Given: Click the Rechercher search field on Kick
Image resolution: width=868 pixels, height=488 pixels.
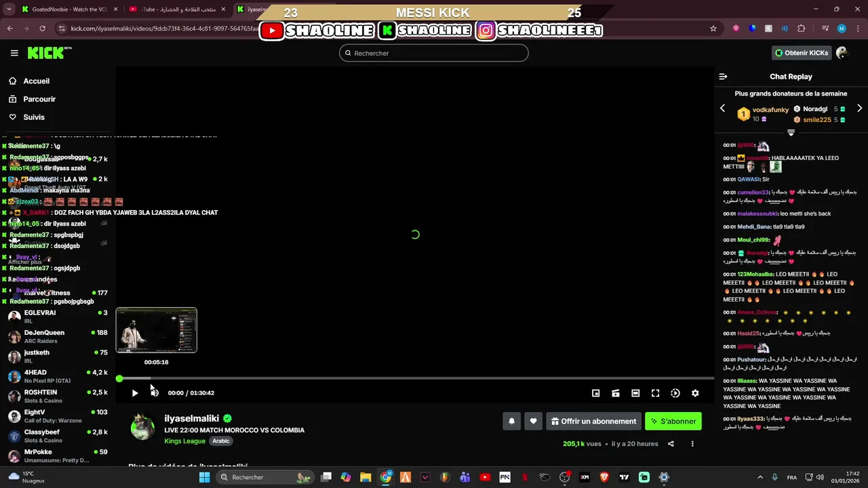Looking at the screenshot, I should click(434, 53).
